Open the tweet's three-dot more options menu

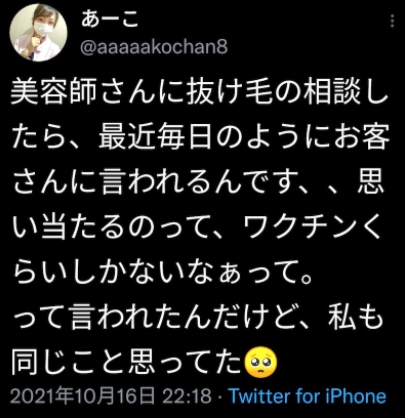pyautogui.click(x=393, y=21)
